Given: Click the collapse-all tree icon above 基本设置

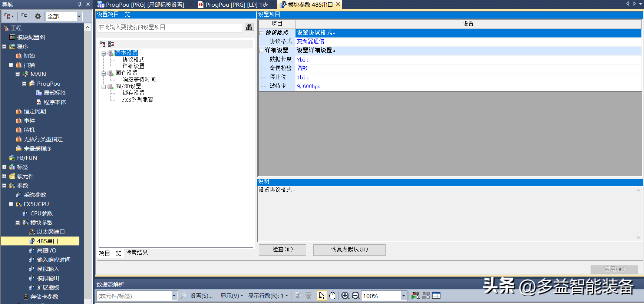Looking at the screenshot, I should [111, 44].
